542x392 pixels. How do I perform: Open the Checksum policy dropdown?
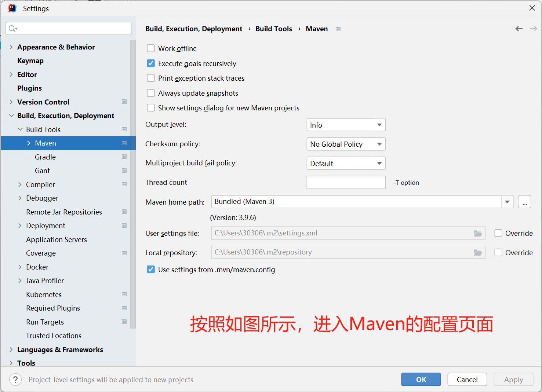pos(346,144)
